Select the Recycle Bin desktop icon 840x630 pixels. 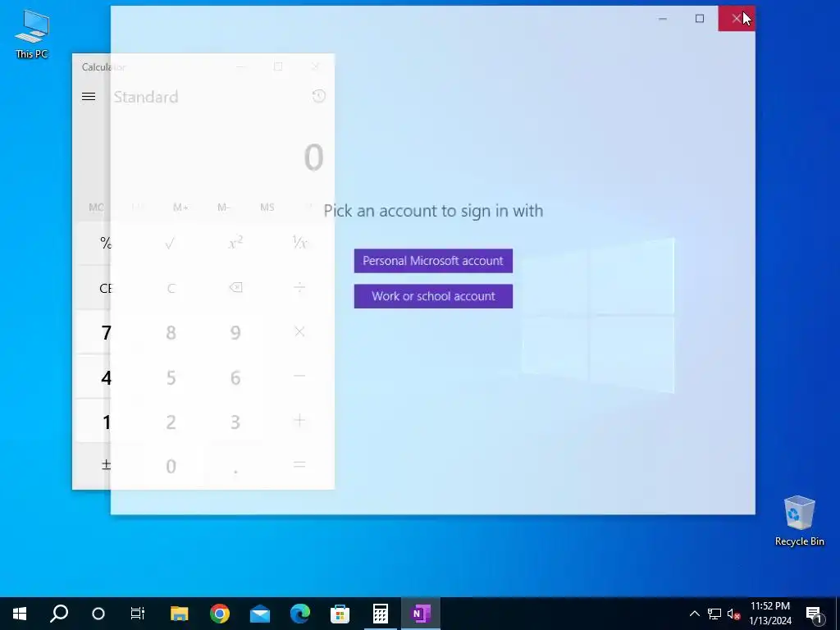[799, 521]
